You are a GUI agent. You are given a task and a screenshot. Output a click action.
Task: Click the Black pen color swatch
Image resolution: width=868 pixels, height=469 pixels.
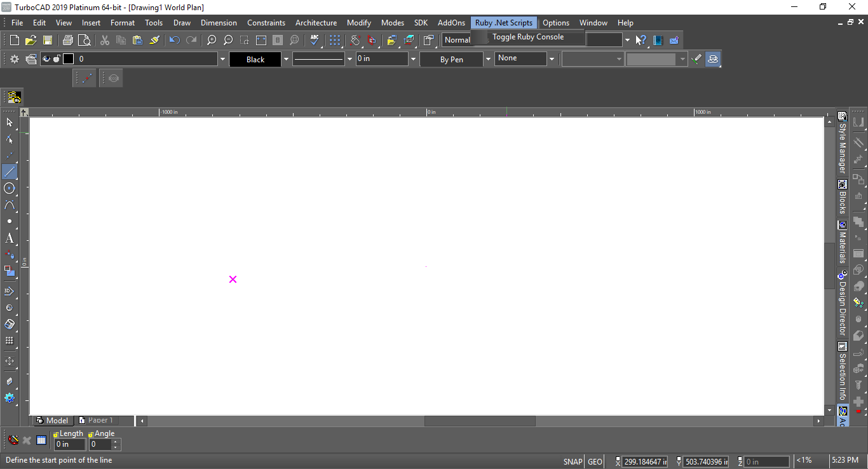click(255, 59)
